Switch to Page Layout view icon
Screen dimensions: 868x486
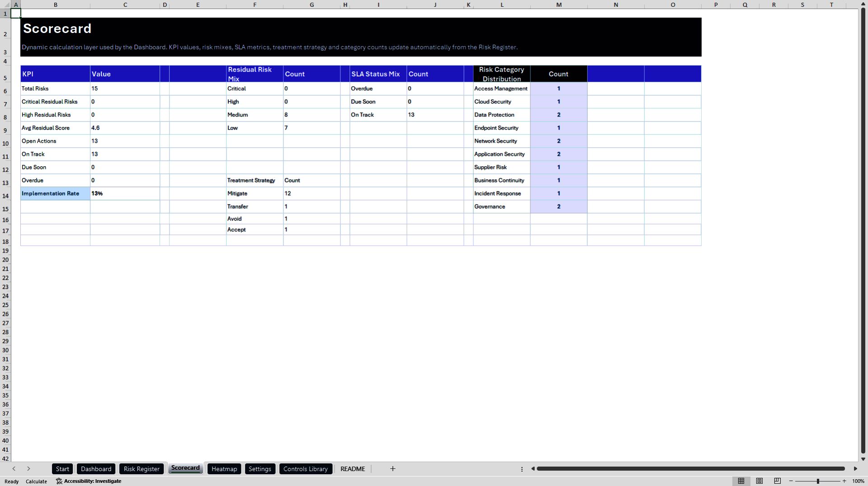click(x=759, y=481)
